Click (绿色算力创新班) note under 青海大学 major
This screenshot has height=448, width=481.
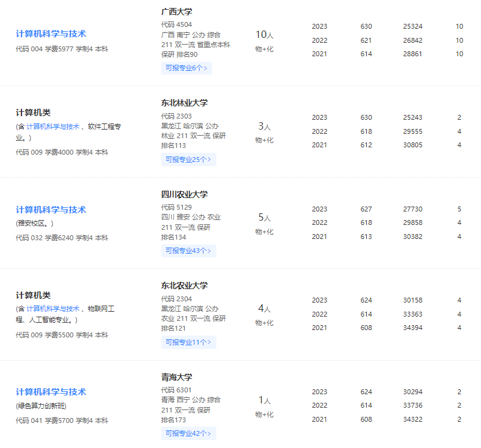(x=41, y=406)
